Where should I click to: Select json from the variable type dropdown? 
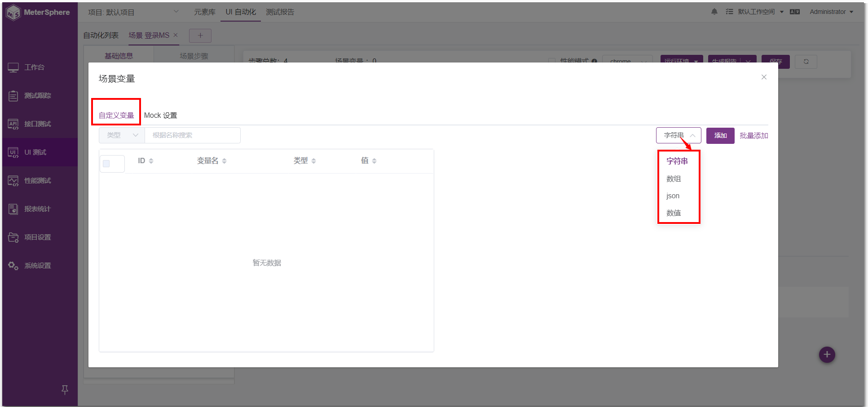click(x=672, y=196)
